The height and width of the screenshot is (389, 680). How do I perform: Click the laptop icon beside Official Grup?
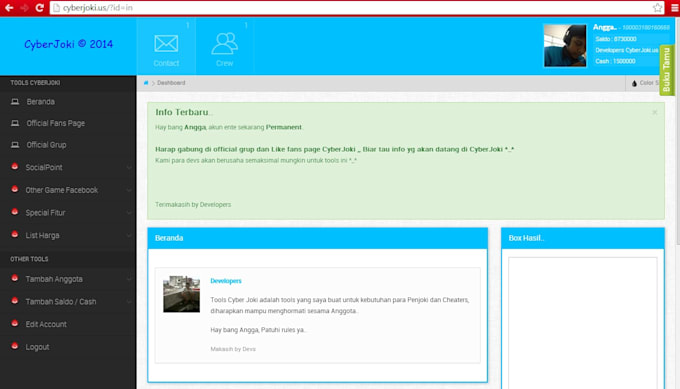15,145
